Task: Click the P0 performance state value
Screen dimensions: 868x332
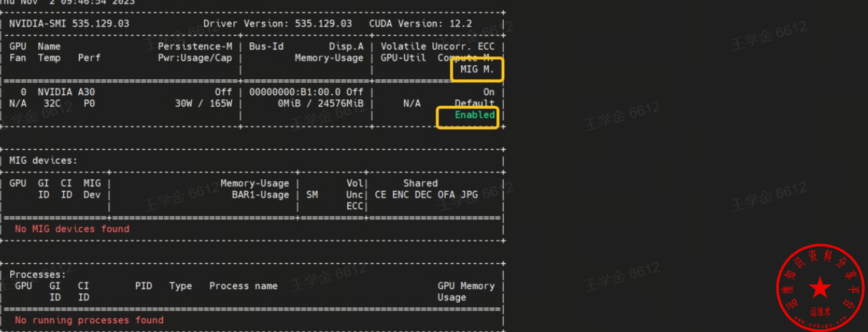Action: pos(89,103)
